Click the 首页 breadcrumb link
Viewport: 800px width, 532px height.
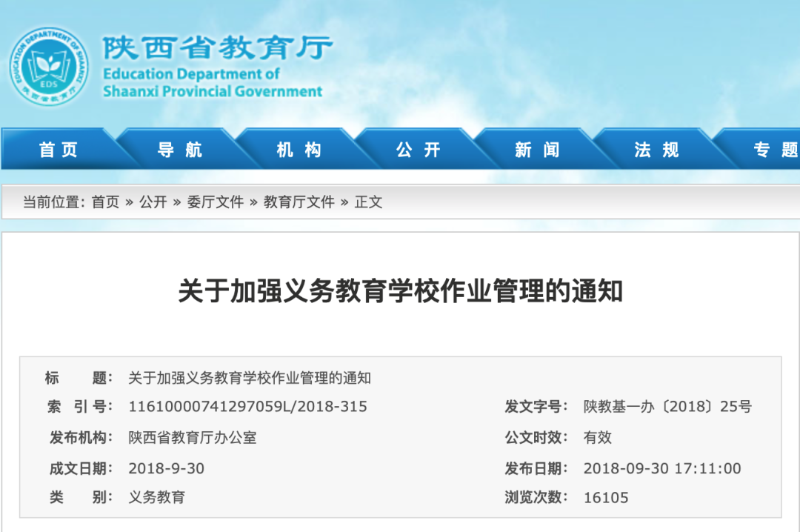[105, 202]
